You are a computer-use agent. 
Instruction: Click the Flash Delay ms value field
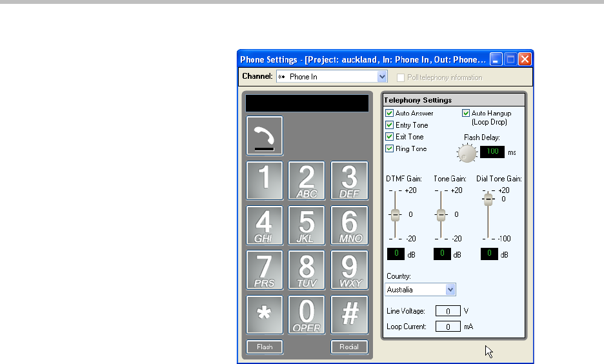point(493,152)
